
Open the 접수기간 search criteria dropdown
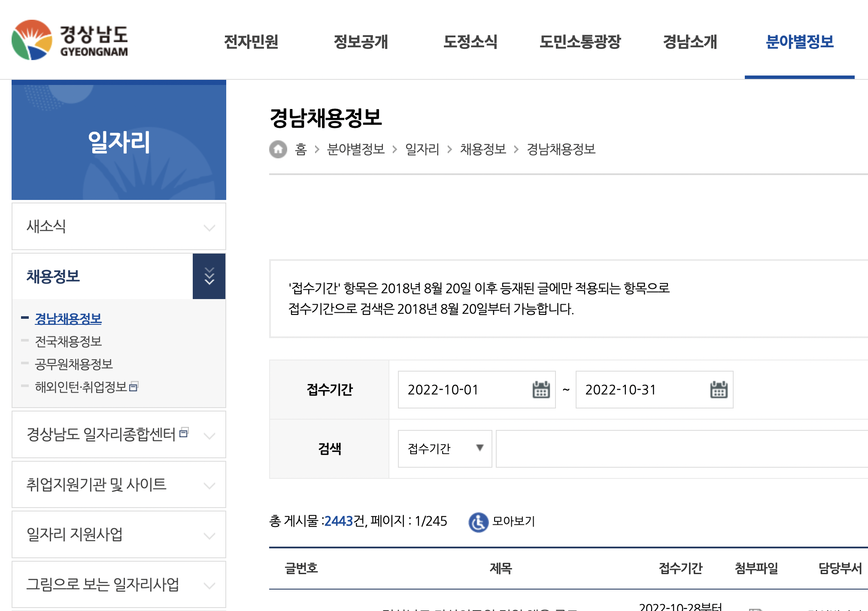click(444, 449)
